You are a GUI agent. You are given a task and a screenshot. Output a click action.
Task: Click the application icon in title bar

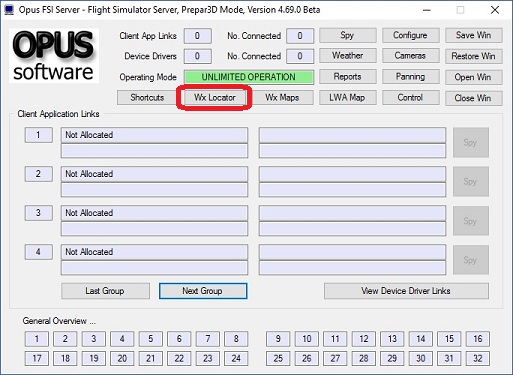[9, 10]
